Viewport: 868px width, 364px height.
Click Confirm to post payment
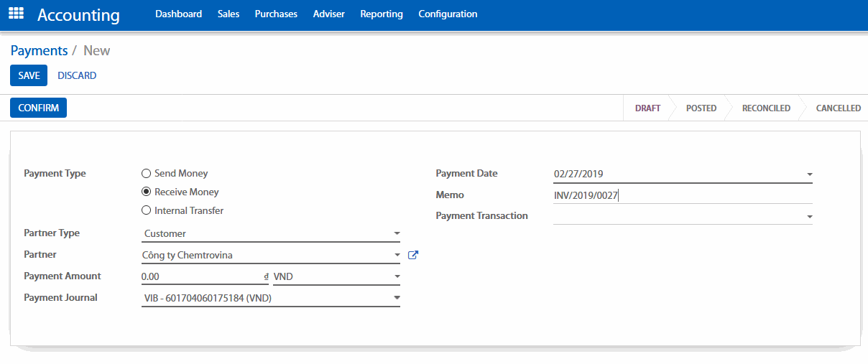click(x=38, y=108)
